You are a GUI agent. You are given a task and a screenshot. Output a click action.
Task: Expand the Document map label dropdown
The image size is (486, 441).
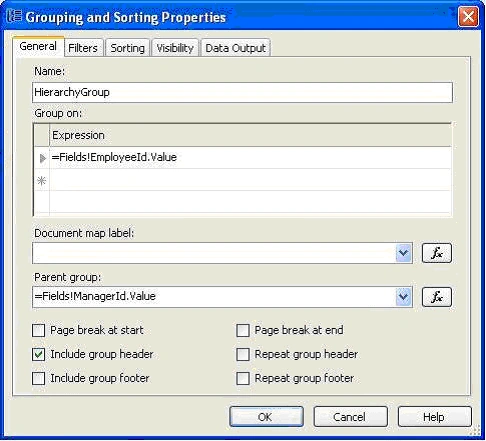tap(404, 253)
